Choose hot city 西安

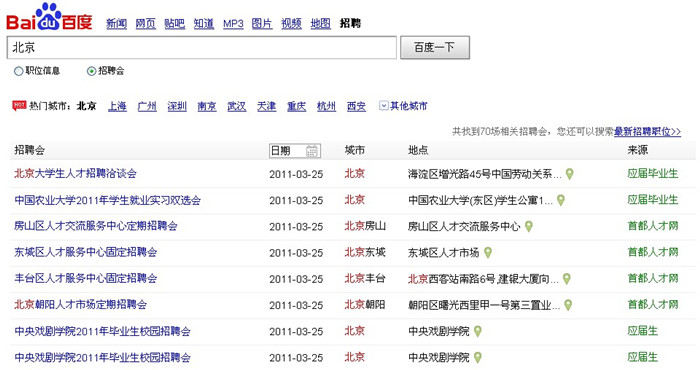tap(356, 106)
